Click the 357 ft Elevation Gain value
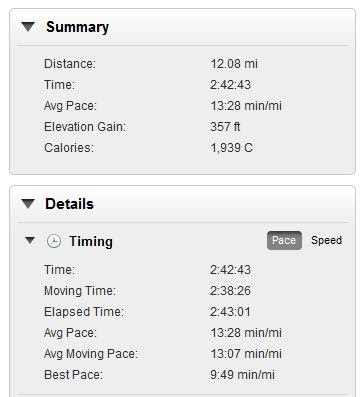Screen dimensions: 363x397 pyautogui.click(x=225, y=127)
